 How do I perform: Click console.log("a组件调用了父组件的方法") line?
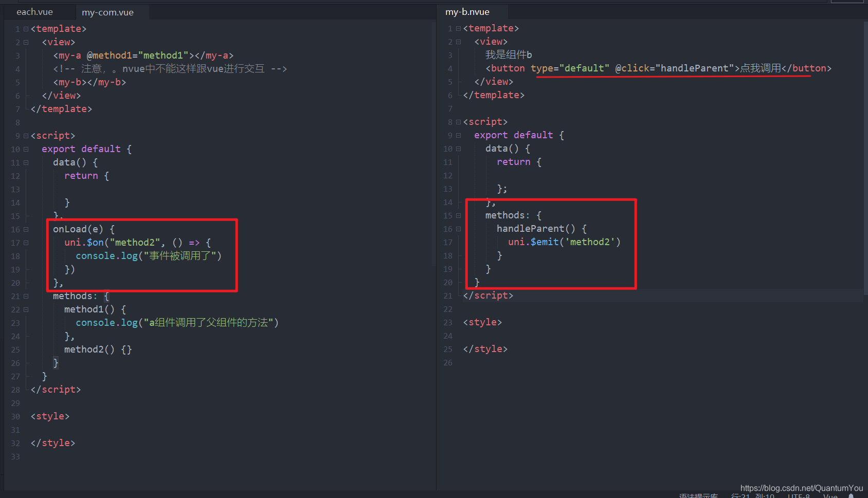[177, 323]
